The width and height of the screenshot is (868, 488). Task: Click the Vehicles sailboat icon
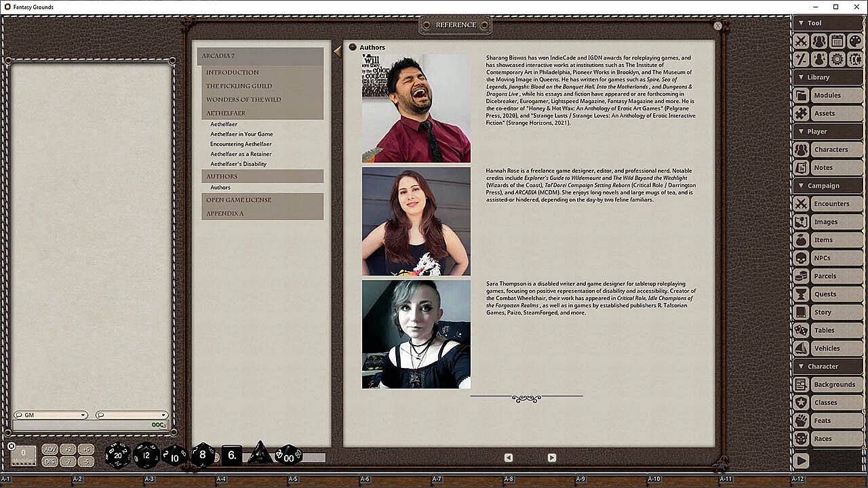click(x=801, y=348)
